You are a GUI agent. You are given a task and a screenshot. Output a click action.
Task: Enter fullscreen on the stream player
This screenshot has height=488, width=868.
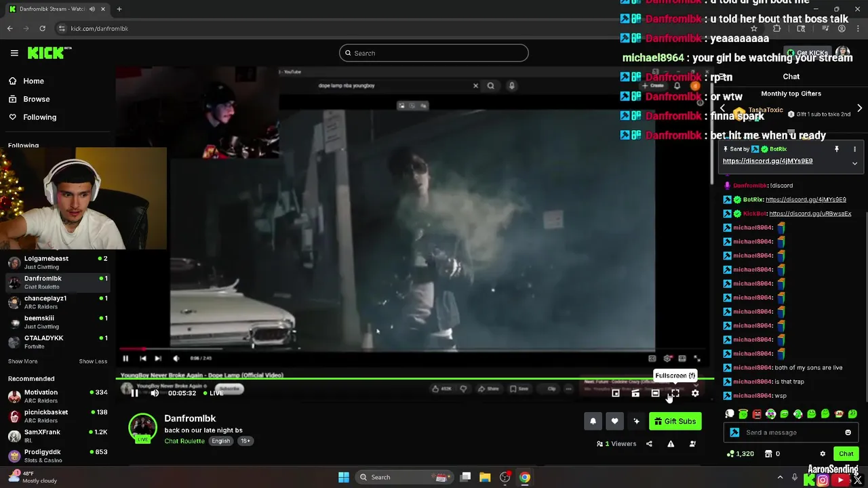point(675,393)
